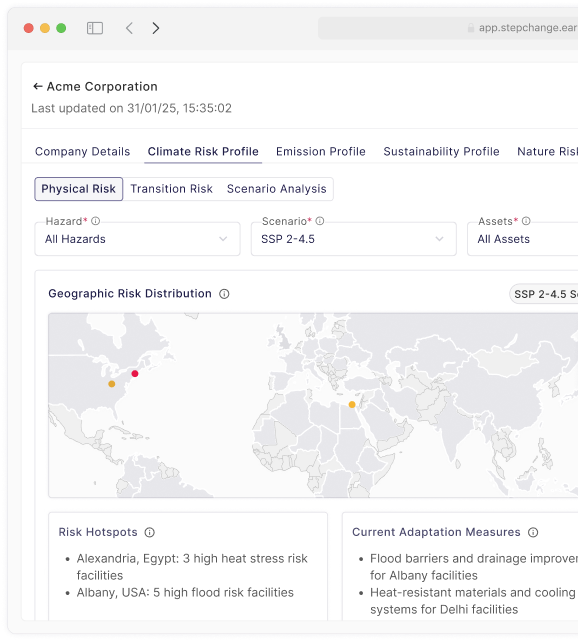Open info icon next to Scenario label
This screenshot has width=578, height=641.
(x=320, y=221)
